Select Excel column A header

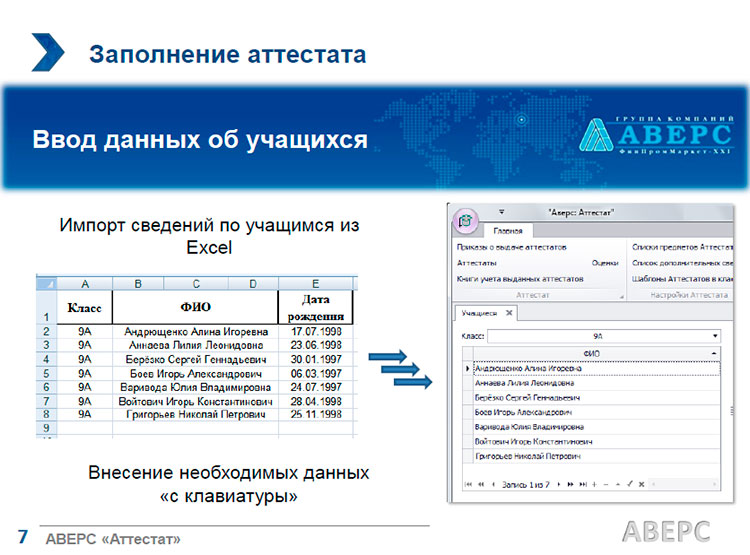pos(85,284)
